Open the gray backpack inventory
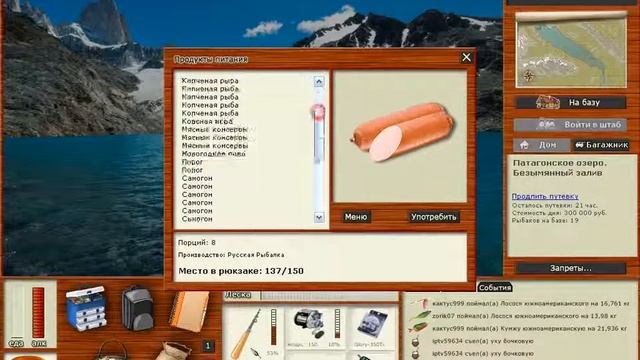640x360 pixels. (x=137, y=308)
